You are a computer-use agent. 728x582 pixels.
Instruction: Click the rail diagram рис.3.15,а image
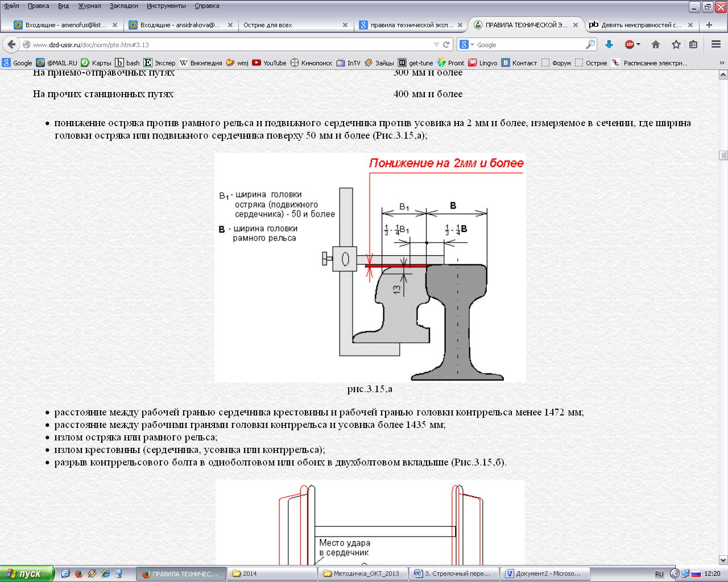pyautogui.click(x=370, y=267)
